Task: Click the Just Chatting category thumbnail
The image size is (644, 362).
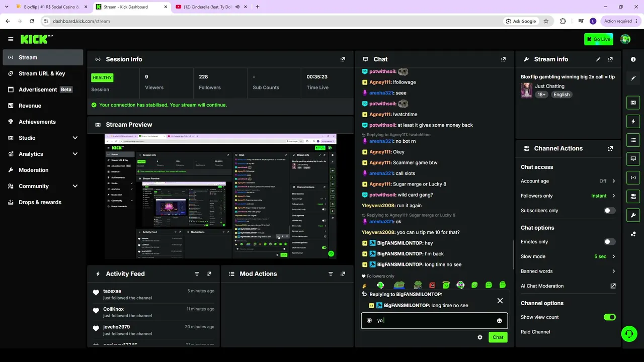Action: click(527, 90)
